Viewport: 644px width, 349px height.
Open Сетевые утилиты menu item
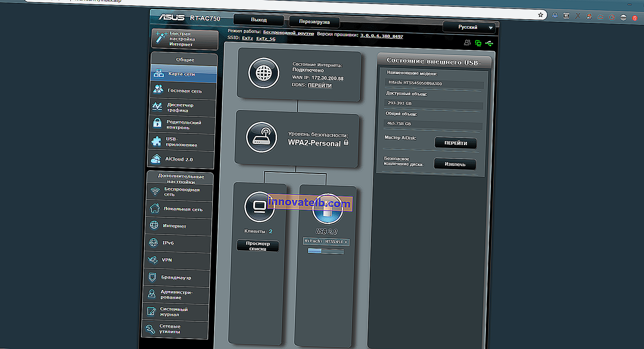tap(175, 329)
